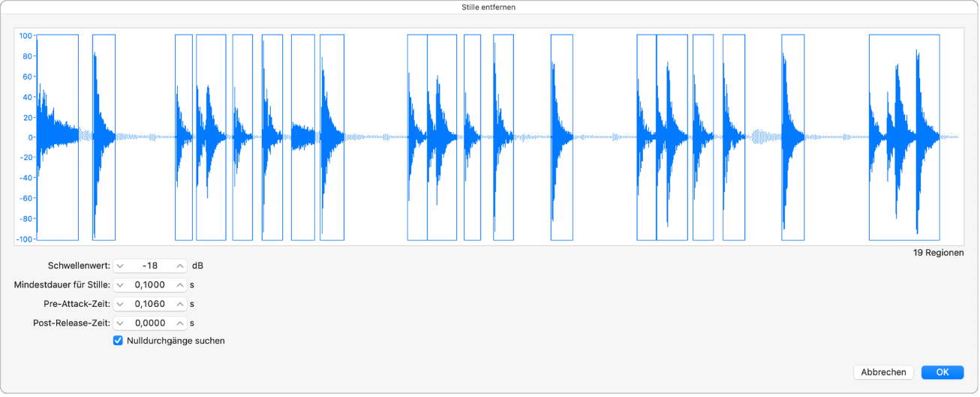
Task: Increase Post-Release-Zeit with up arrow
Action: click(x=180, y=323)
